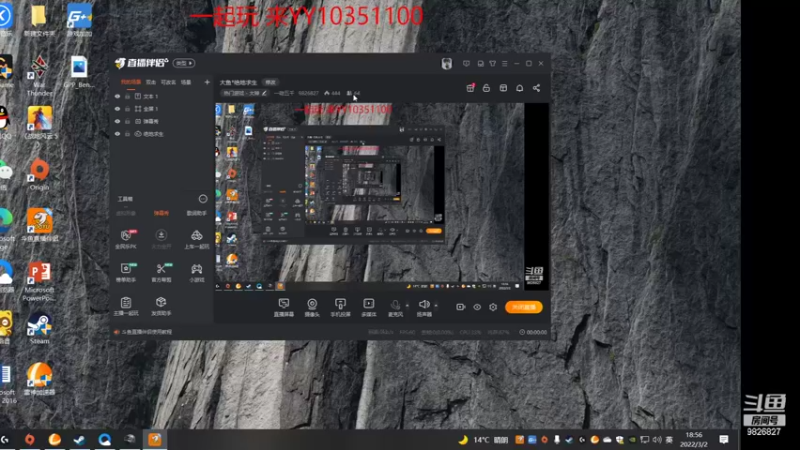Click room number 9826827 in header
Image resolution: width=800 pixels, height=450 pixels.
[x=308, y=93]
